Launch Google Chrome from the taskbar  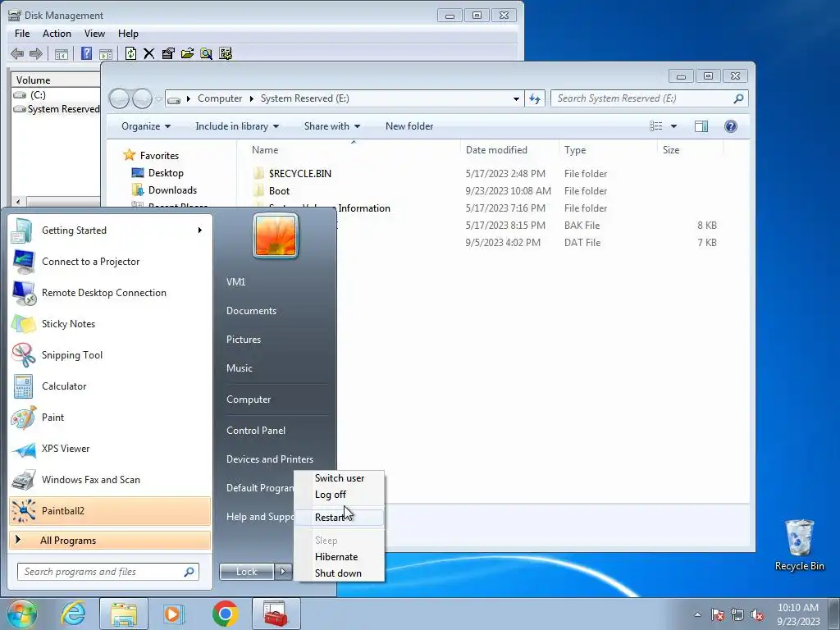coord(225,614)
